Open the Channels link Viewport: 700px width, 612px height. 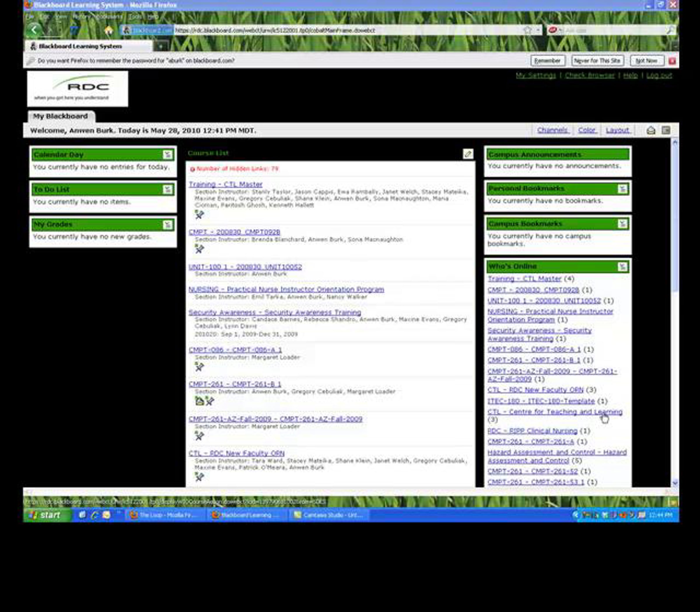point(552,130)
